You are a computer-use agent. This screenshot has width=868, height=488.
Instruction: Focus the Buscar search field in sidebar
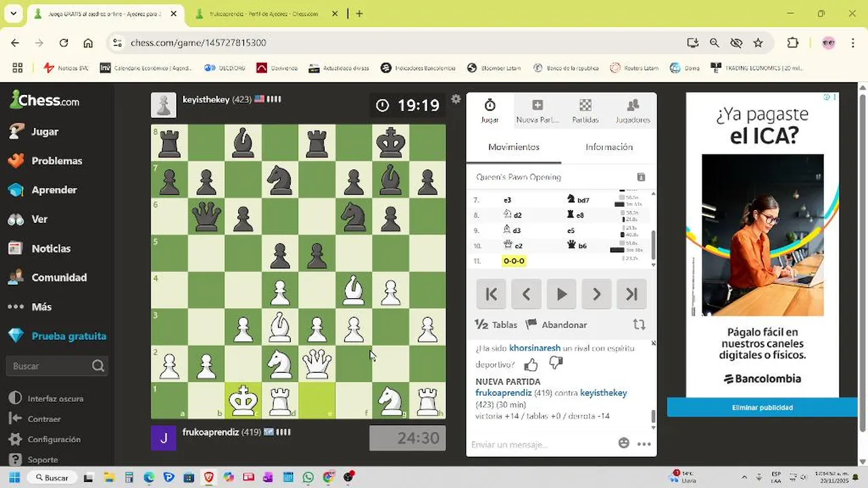tap(57, 366)
